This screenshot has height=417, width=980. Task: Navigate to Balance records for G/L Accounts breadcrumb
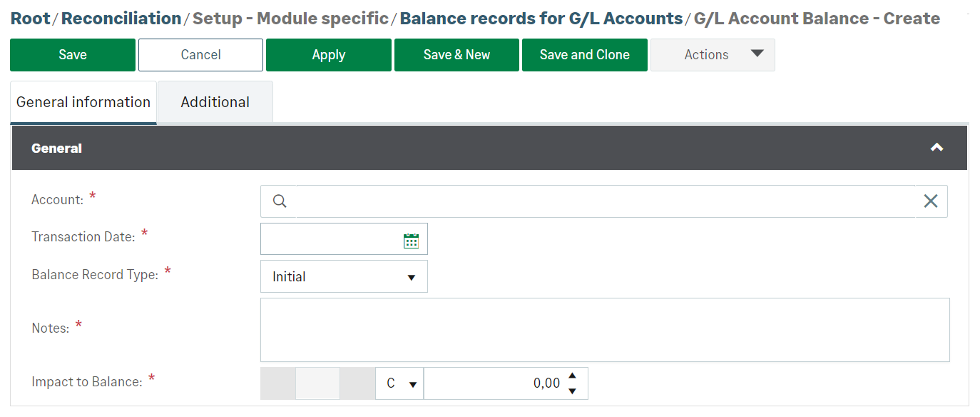pos(541,19)
